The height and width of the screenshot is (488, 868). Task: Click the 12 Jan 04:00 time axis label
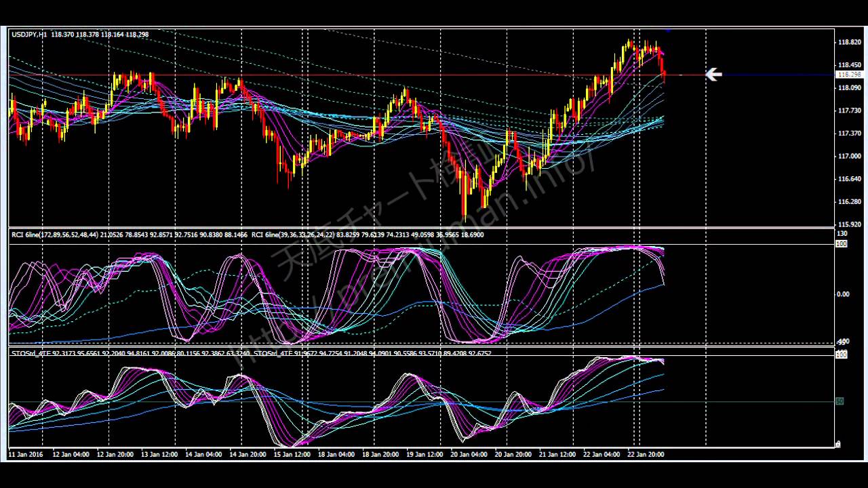coord(71,455)
